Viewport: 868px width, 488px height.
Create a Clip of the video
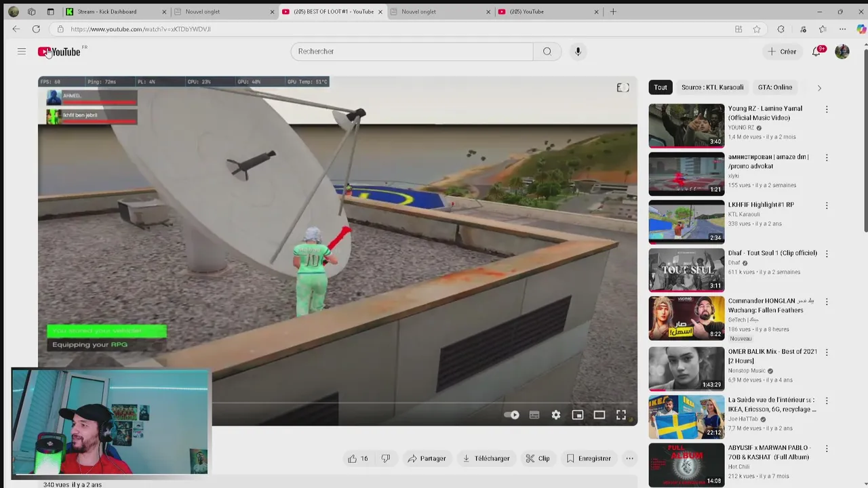point(538,459)
